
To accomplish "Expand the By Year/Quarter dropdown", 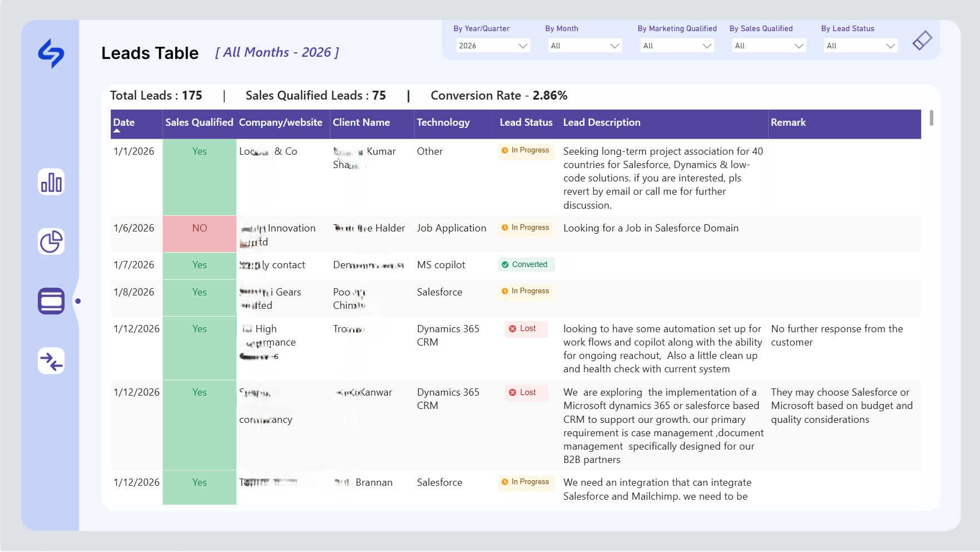I will 493,46.
